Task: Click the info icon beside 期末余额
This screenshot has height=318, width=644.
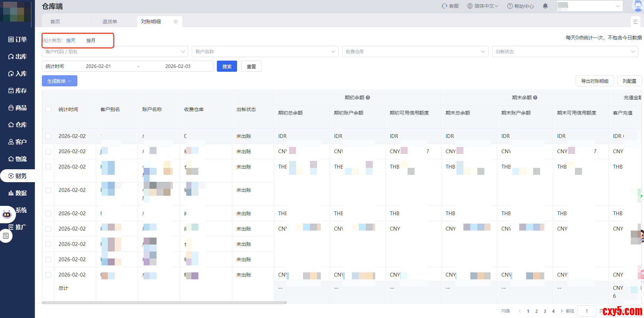Action: [535, 98]
